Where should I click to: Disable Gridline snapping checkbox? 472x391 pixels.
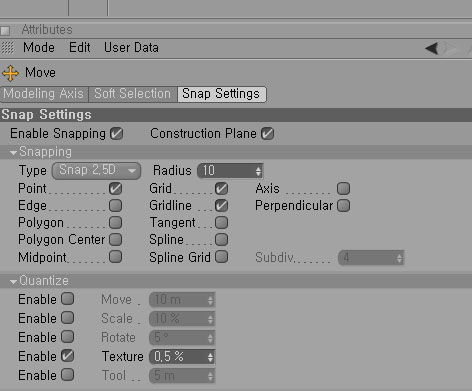[221, 206]
